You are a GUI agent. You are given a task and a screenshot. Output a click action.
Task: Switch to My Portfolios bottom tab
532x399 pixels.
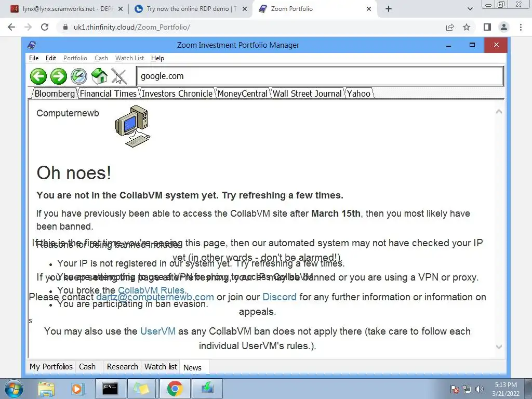click(51, 367)
